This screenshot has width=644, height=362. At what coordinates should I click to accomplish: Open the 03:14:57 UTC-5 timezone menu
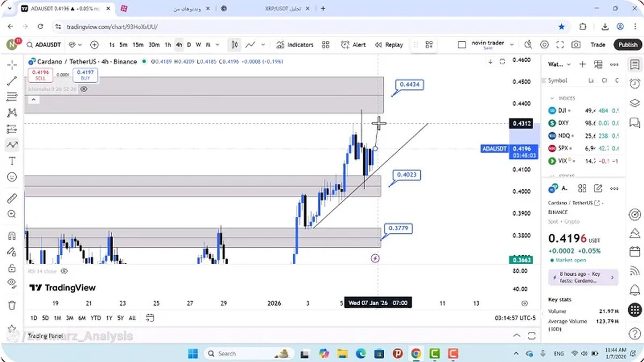click(515, 318)
